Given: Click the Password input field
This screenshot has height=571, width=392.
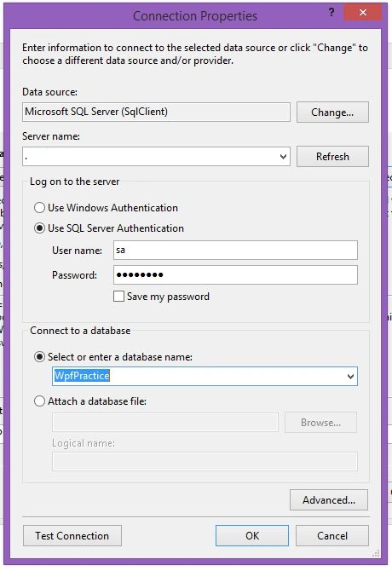Looking at the screenshot, I should (x=235, y=275).
